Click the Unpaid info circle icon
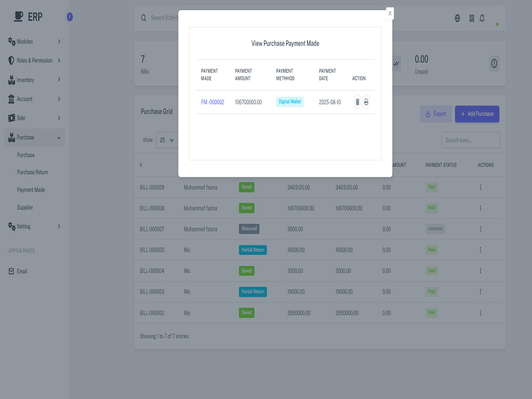 (x=494, y=63)
